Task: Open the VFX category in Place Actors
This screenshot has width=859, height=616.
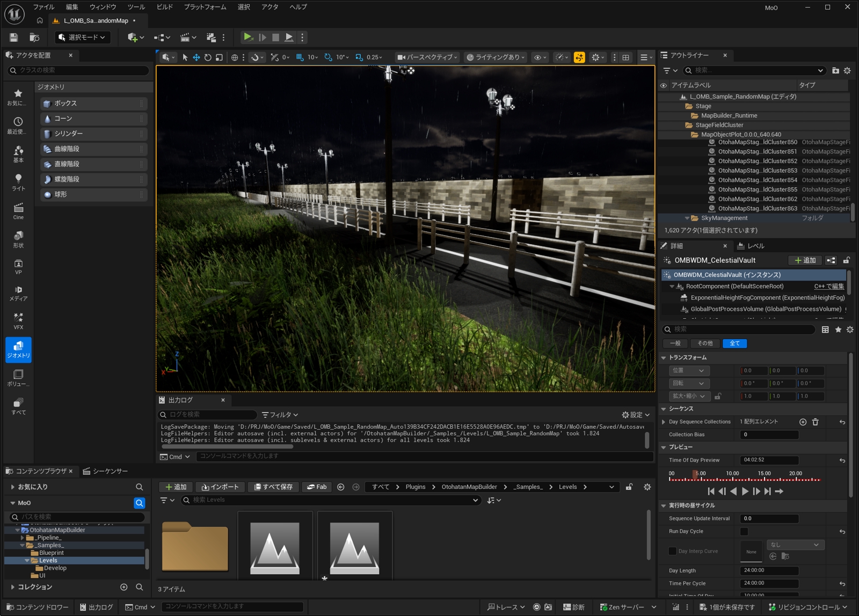Action: click(x=18, y=321)
